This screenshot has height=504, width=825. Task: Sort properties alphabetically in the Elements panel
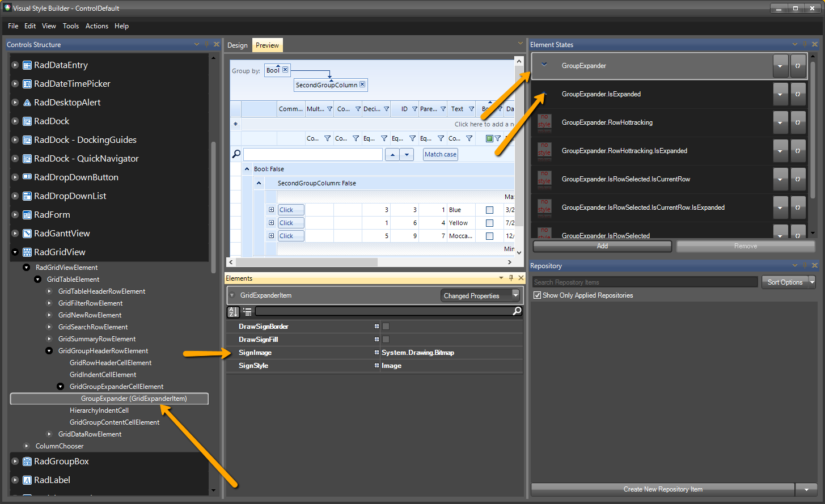(x=233, y=311)
